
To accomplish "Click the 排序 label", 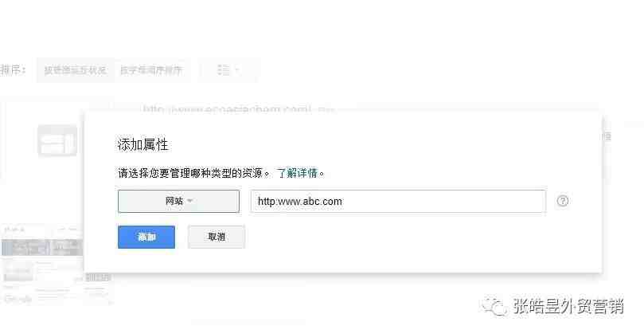I will pyautogui.click(x=13, y=69).
